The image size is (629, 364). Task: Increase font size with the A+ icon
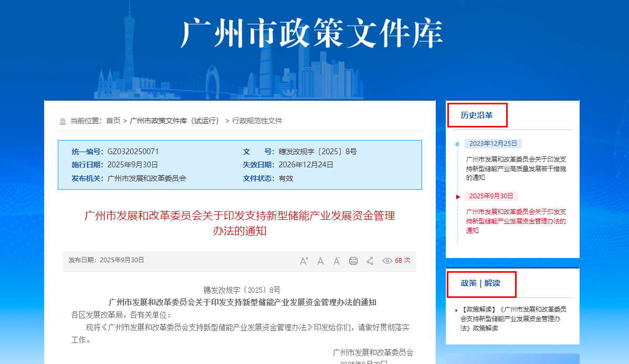(x=303, y=261)
